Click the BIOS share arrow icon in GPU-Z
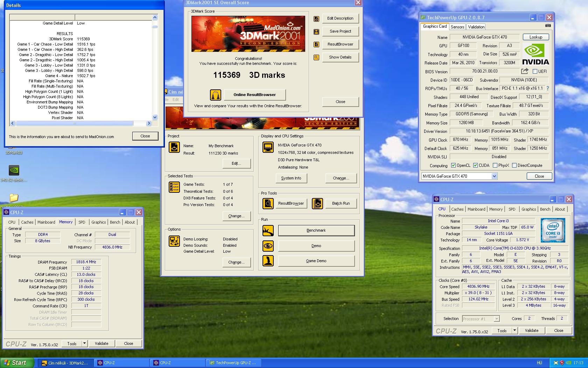This screenshot has width=588, height=368. [x=525, y=71]
